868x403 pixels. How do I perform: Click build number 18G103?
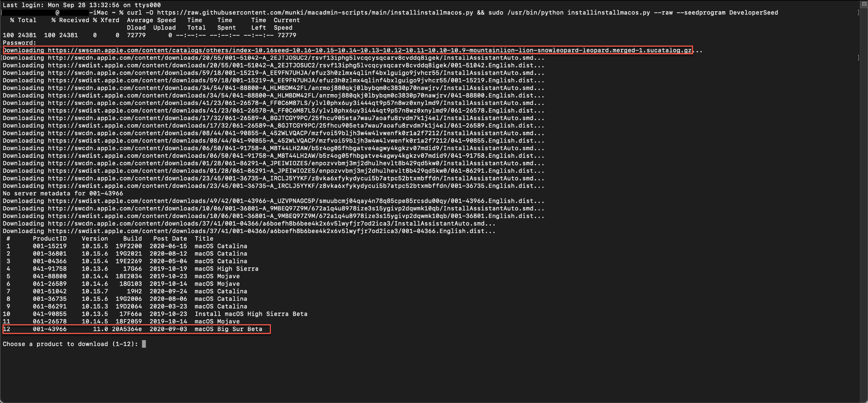pyautogui.click(x=131, y=284)
